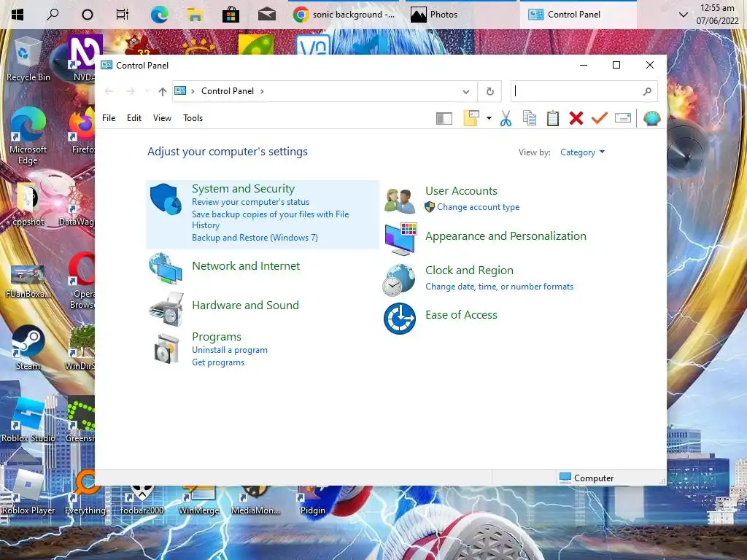Launch Microsoft Store from the taskbar
The height and width of the screenshot is (560, 747).
[x=231, y=15]
